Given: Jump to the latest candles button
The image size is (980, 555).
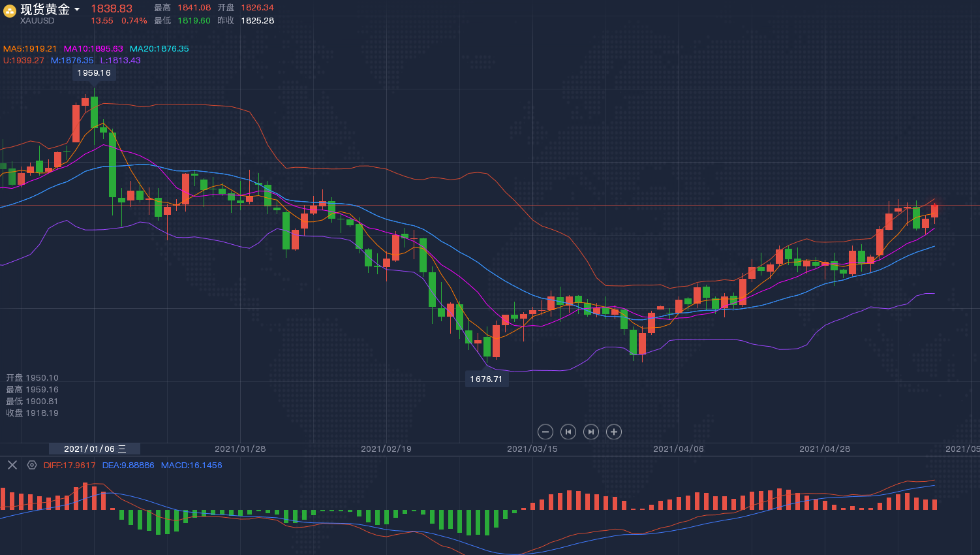Looking at the screenshot, I should [591, 432].
